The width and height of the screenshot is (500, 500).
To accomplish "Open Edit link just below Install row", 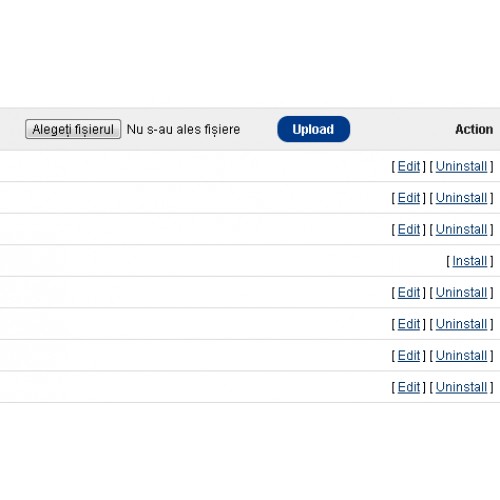I will (x=409, y=292).
